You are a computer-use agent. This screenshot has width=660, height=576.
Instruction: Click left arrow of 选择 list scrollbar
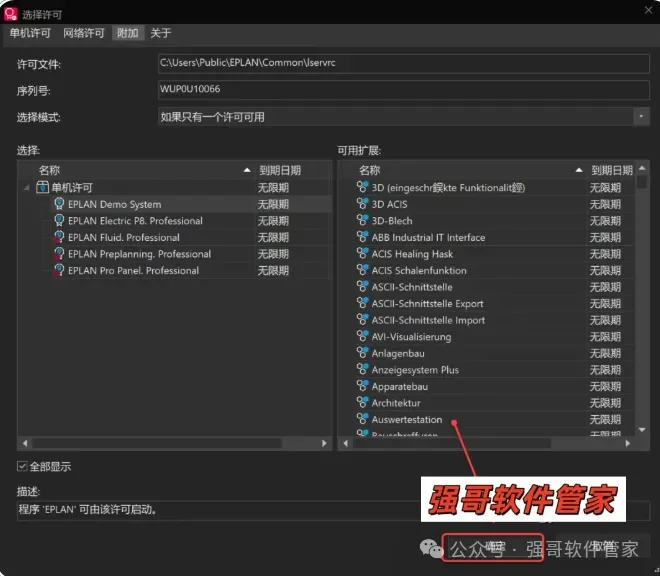click(x=25, y=443)
